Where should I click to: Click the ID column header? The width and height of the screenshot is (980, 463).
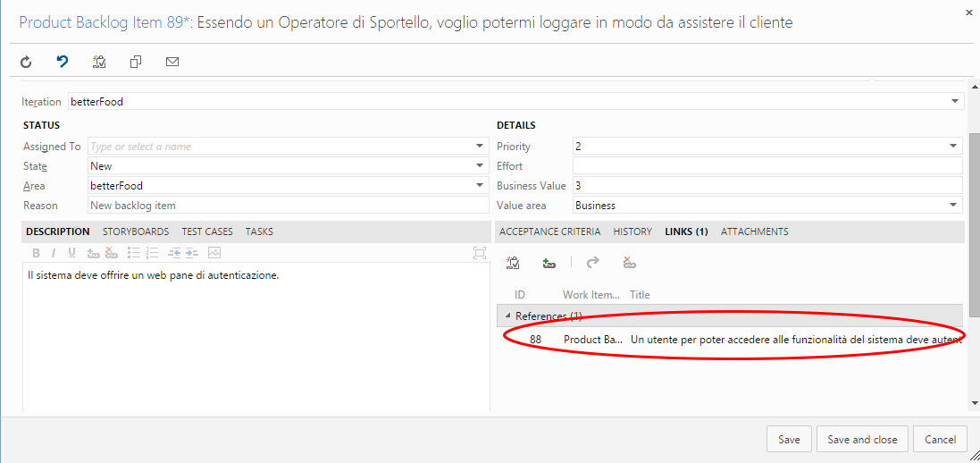click(520, 295)
